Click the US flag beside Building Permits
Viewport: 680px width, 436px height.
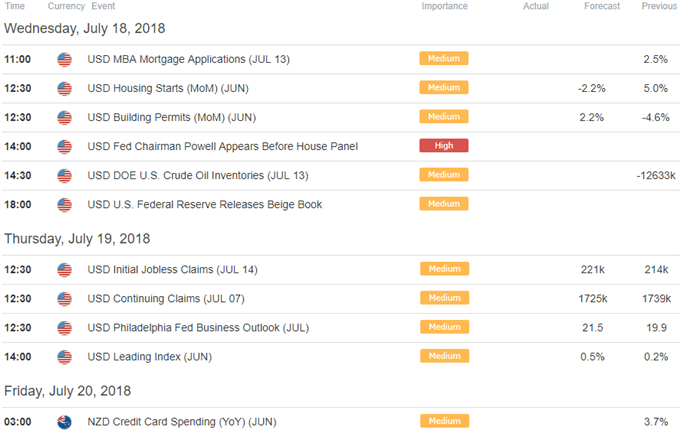click(64, 118)
